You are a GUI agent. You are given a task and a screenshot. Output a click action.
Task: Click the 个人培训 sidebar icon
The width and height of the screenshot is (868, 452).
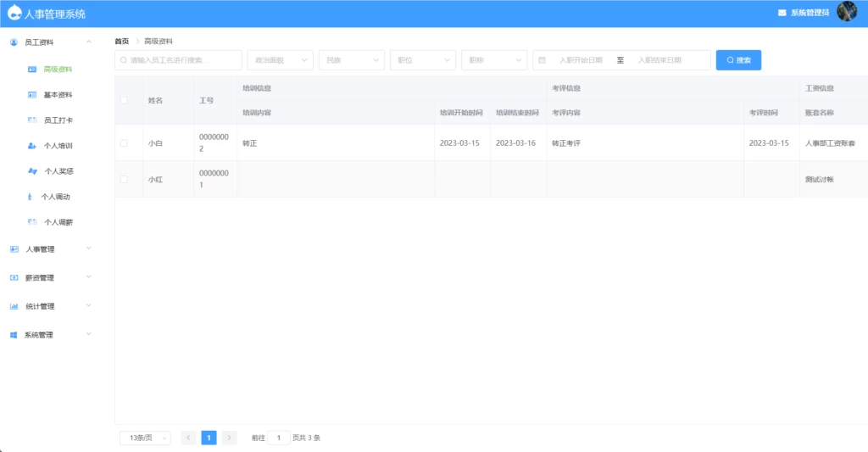(32, 146)
